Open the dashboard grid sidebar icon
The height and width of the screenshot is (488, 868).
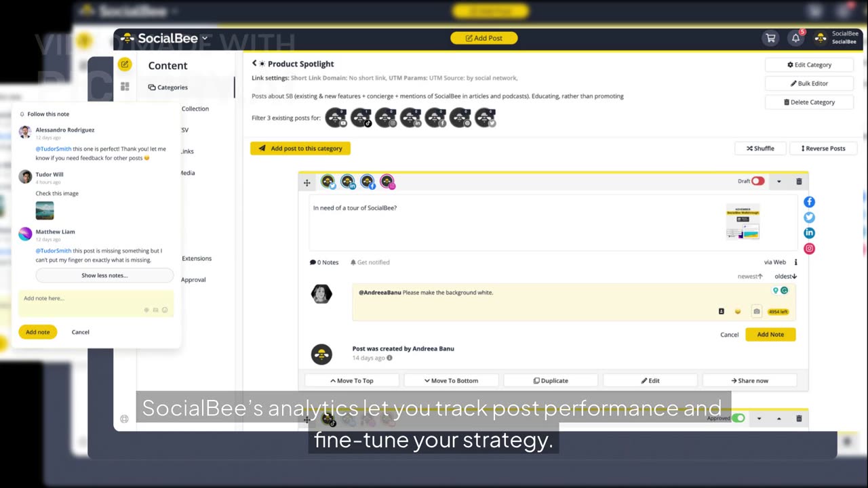tap(125, 87)
